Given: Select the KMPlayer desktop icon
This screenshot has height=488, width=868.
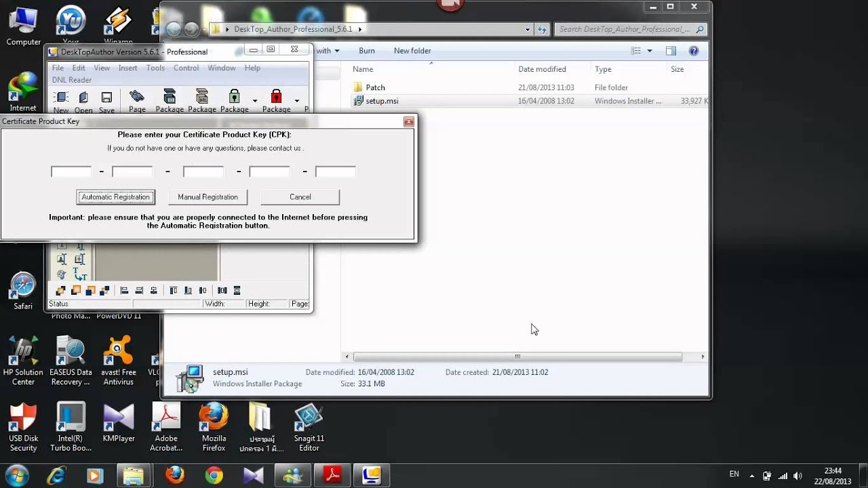Looking at the screenshot, I should tap(119, 424).
